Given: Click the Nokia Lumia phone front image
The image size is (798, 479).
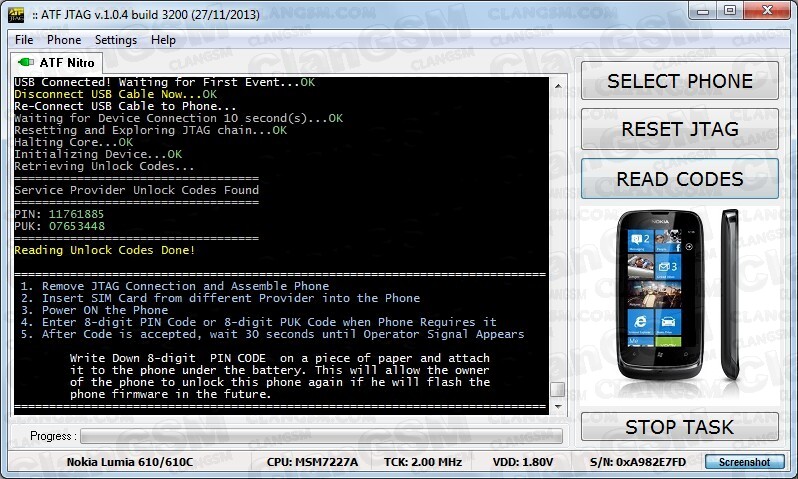Looking at the screenshot, I should (660, 294).
